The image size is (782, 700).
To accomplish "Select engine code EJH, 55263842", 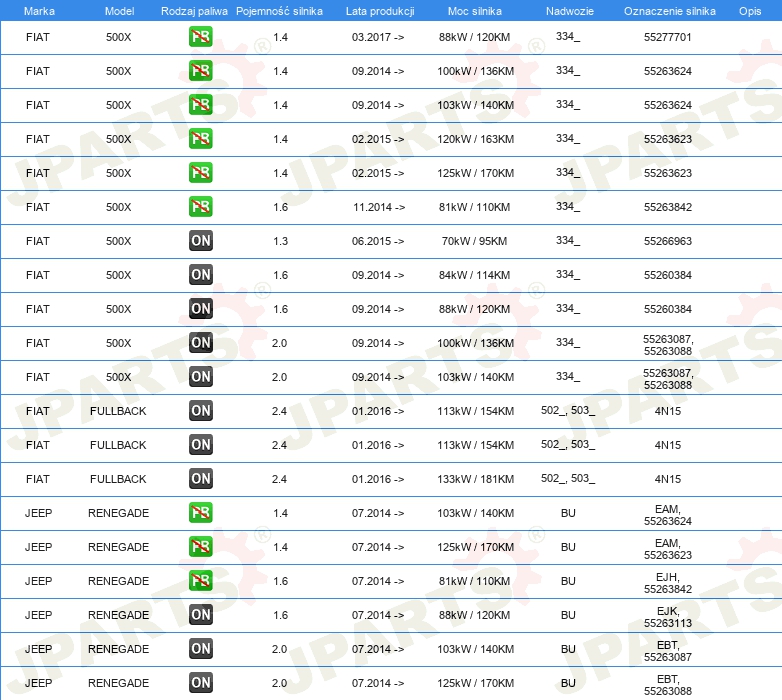I will 667,583.
